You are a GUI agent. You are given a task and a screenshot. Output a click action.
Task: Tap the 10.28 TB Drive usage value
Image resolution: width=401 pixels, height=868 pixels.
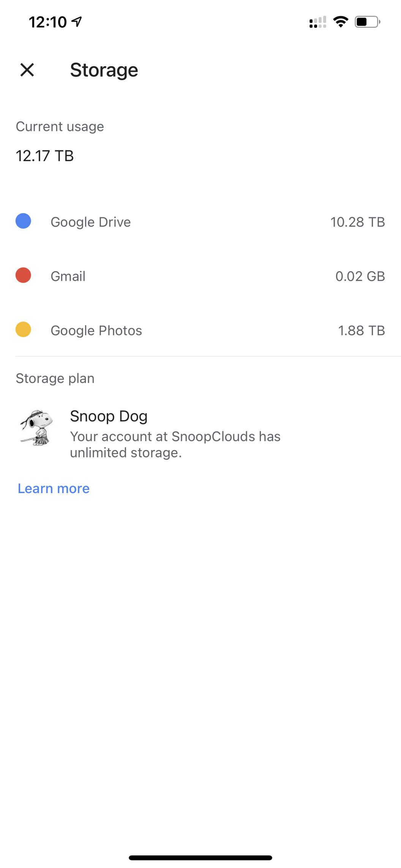coord(357,222)
